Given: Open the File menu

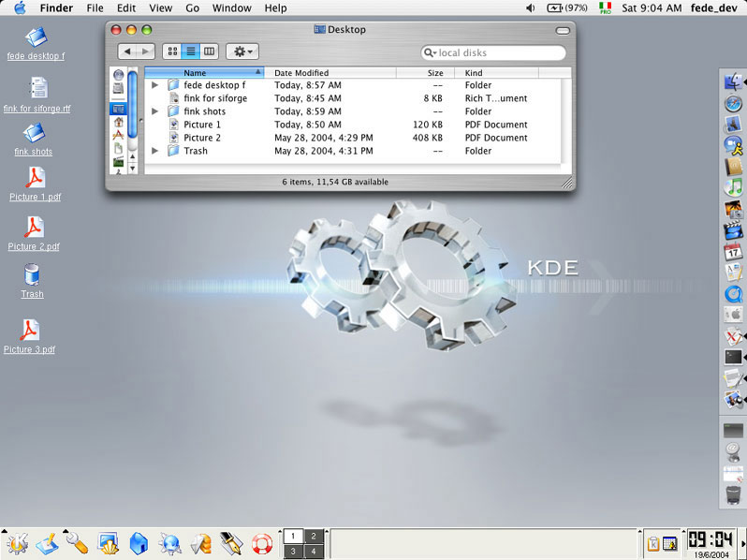Looking at the screenshot, I should tap(95, 8).
